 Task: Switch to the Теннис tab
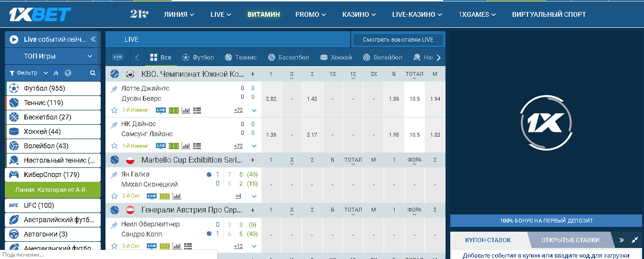click(241, 58)
